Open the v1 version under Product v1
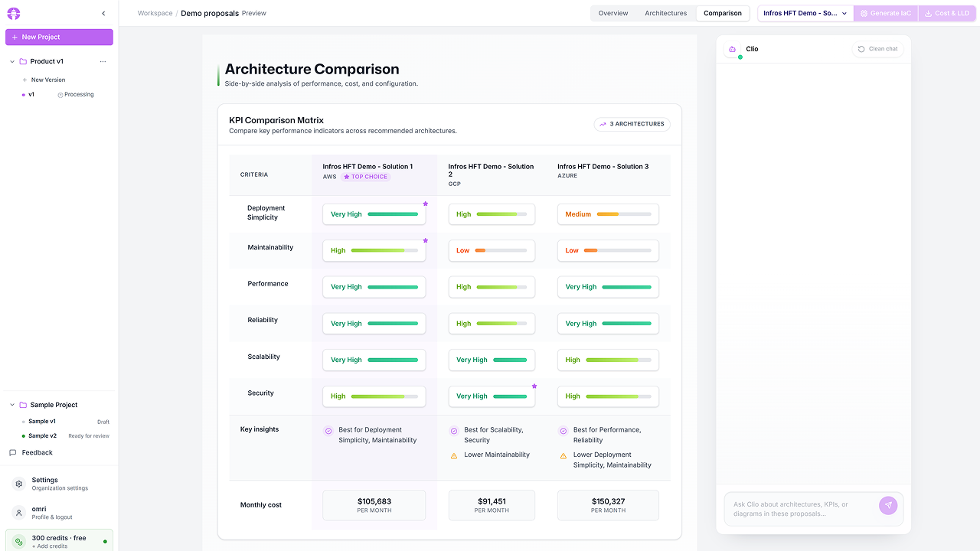 coord(31,95)
